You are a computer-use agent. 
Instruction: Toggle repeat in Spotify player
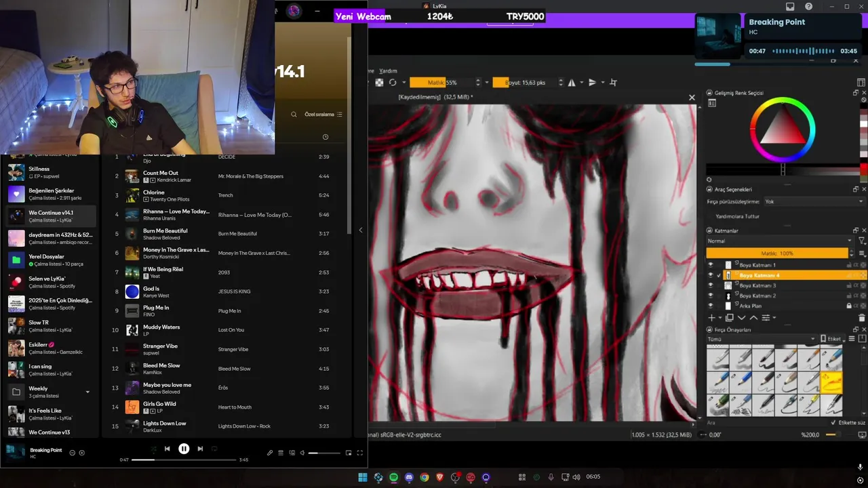[214, 449]
